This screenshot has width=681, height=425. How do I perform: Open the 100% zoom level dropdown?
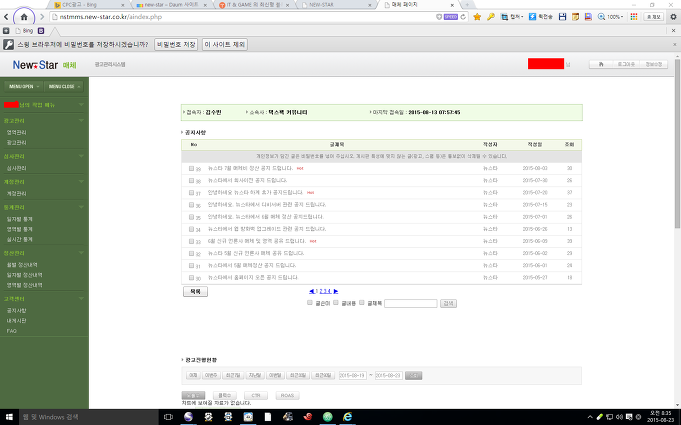pyautogui.click(x=615, y=17)
